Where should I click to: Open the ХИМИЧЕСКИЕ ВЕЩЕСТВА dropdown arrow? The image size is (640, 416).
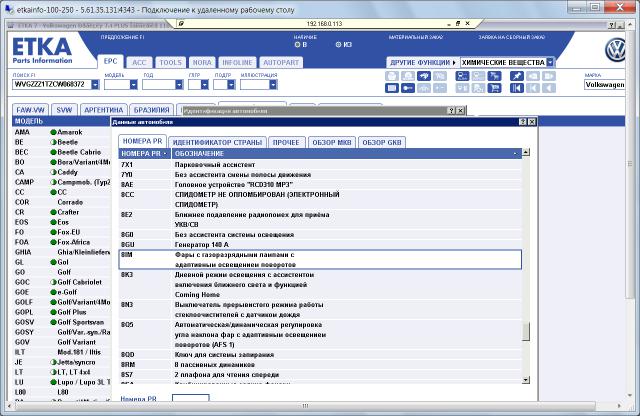click(550, 62)
